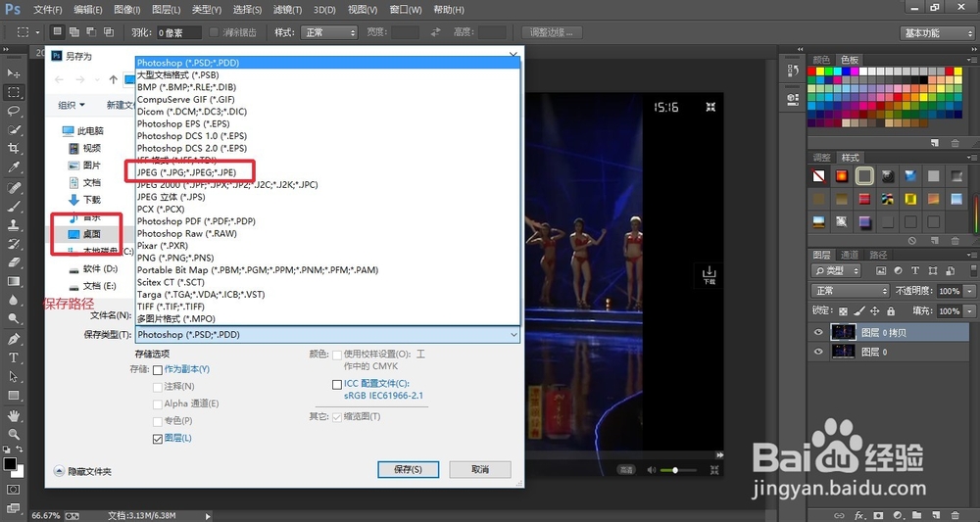Select the Path Selection tool

pyautogui.click(x=13, y=376)
